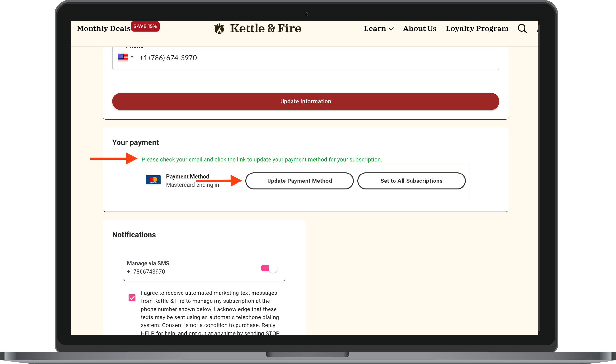Uncheck the marketing text messages consent checkbox
The width and height of the screenshot is (616, 364).
(132, 298)
